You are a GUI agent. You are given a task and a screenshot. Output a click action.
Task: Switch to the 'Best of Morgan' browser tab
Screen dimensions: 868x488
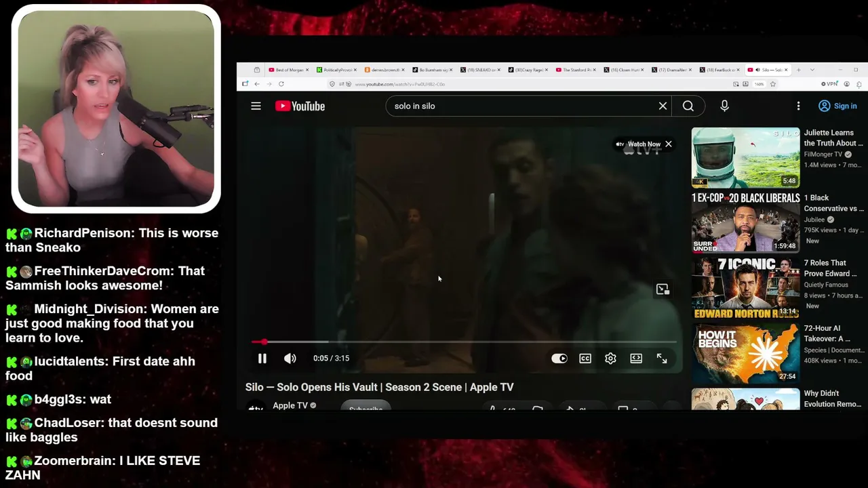pos(288,70)
